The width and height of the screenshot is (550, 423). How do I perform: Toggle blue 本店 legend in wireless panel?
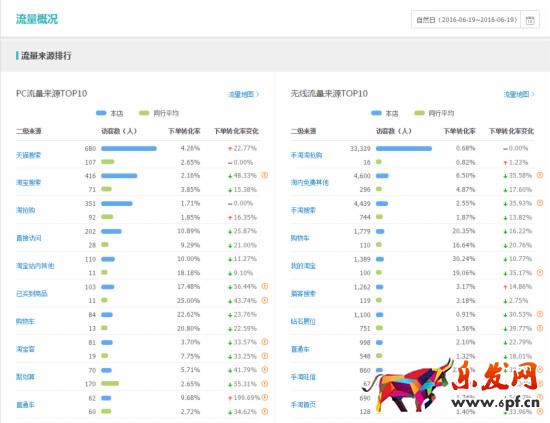click(384, 113)
